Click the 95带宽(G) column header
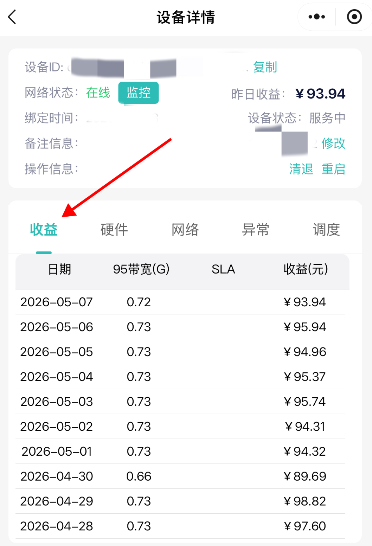Viewport: 372px width, 546px height. (141, 269)
